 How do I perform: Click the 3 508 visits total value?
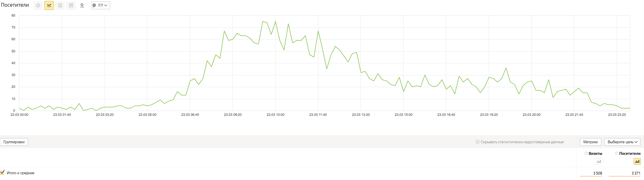coord(597,173)
